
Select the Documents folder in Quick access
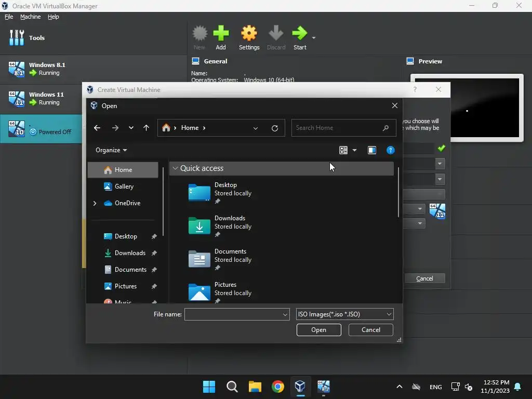(x=220, y=259)
